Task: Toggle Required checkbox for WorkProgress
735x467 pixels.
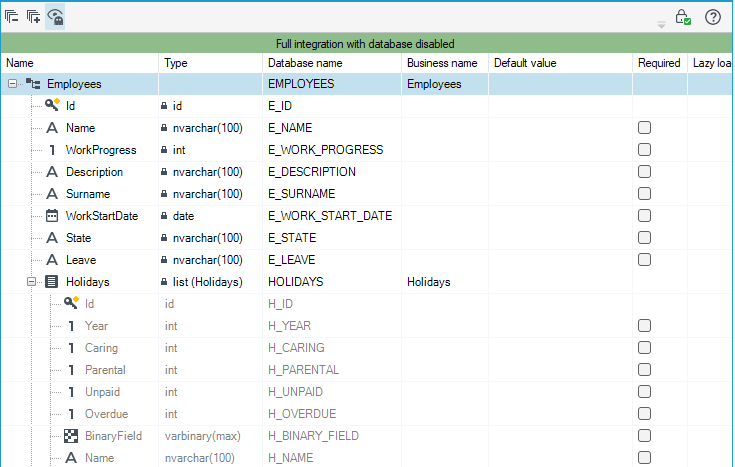Action: pos(645,150)
